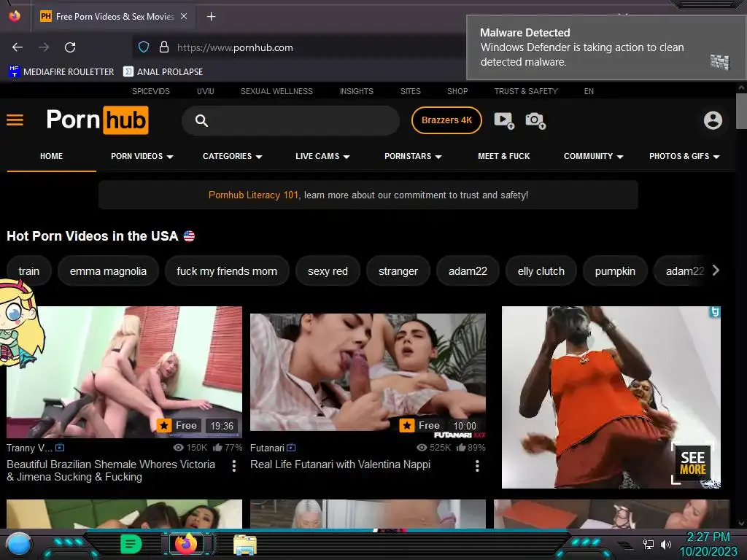Screen dimensions: 747x560
Task: Click the browser address bar URL
Action: click(235, 47)
